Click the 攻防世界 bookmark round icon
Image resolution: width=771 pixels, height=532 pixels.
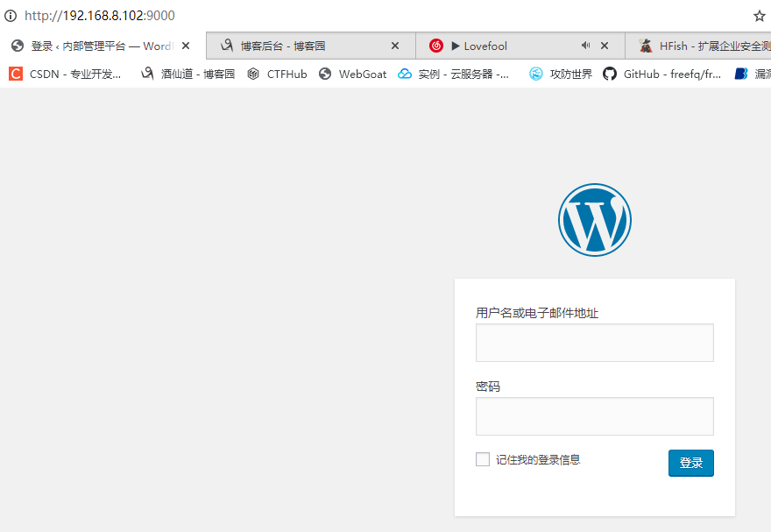pyautogui.click(x=536, y=74)
